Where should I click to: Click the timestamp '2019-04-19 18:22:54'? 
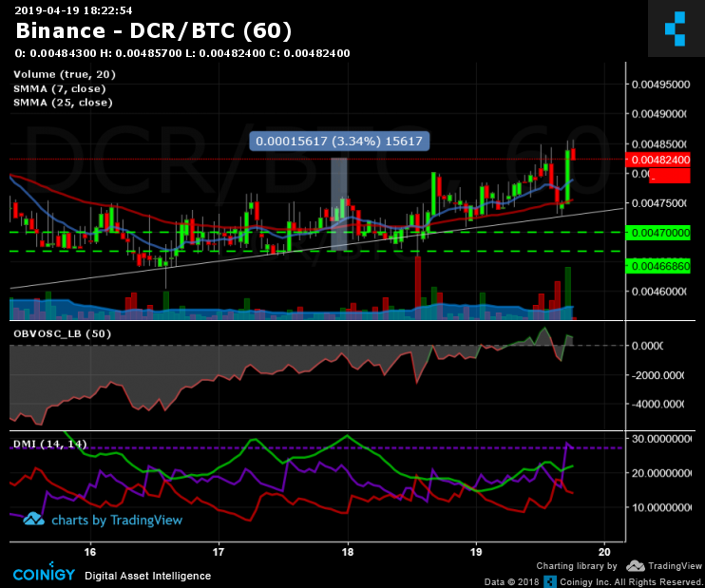click(73, 9)
